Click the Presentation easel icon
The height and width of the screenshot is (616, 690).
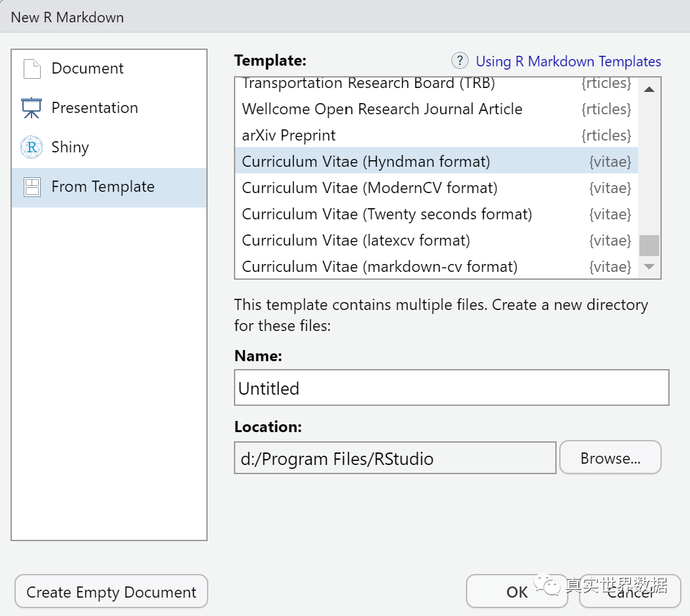tap(32, 108)
